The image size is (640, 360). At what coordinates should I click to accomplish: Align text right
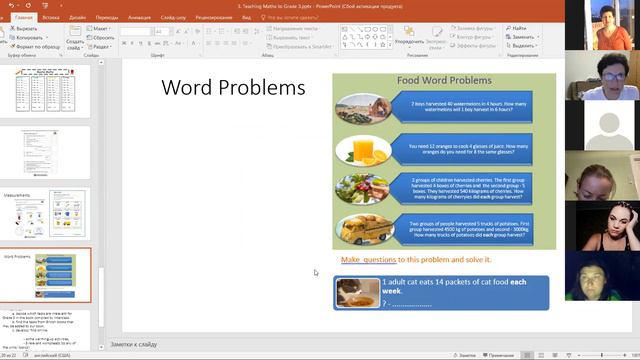[x=226, y=43]
